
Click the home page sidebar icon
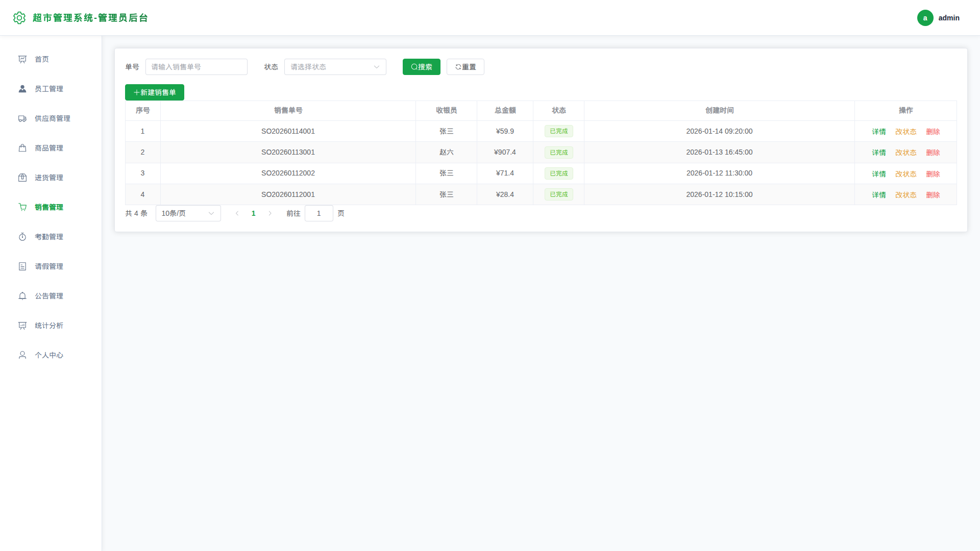(x=22, y=59)
